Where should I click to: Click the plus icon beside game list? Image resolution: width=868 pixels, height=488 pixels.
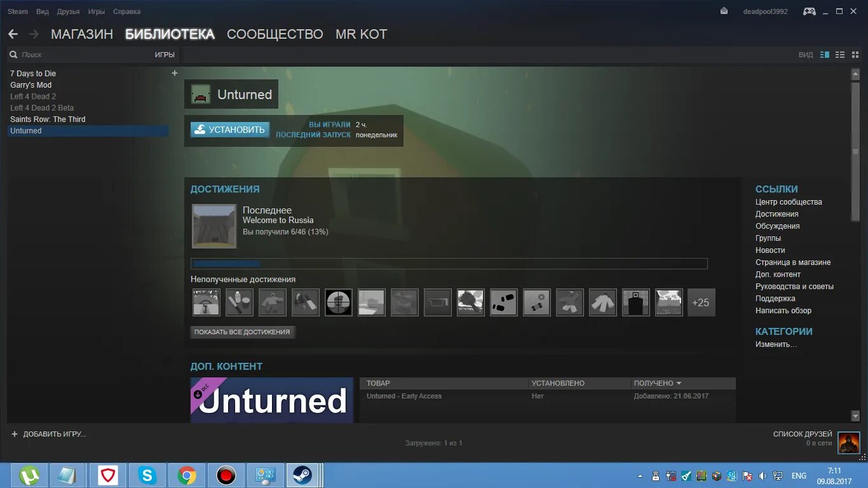click(175, 73)
